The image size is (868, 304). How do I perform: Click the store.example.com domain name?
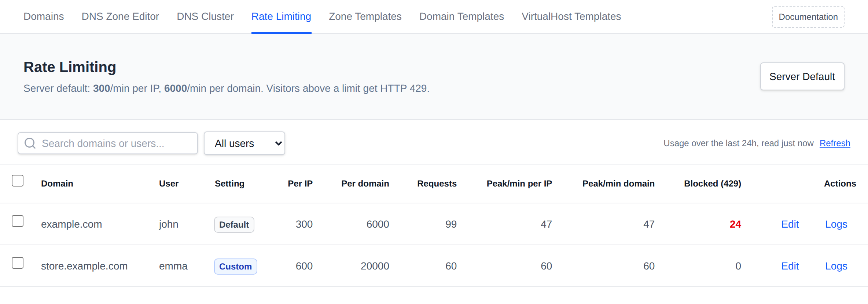point(84,266)
